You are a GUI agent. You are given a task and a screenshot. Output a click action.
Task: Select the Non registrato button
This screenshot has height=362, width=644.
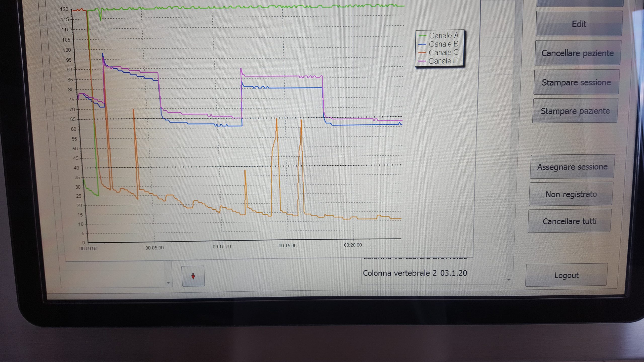[571, 194]
